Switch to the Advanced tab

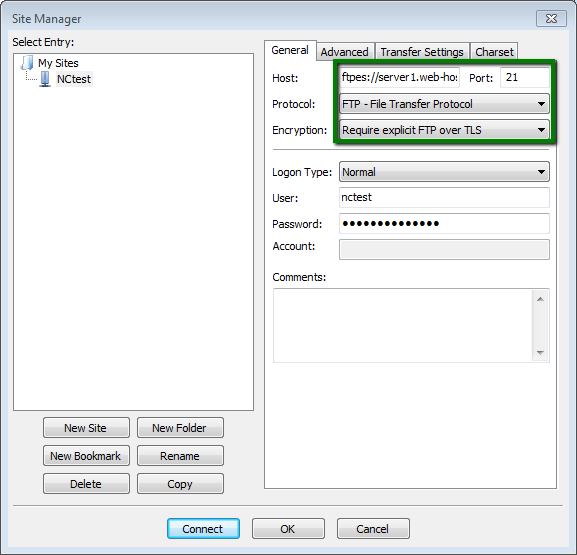click(x=344, y=52)
